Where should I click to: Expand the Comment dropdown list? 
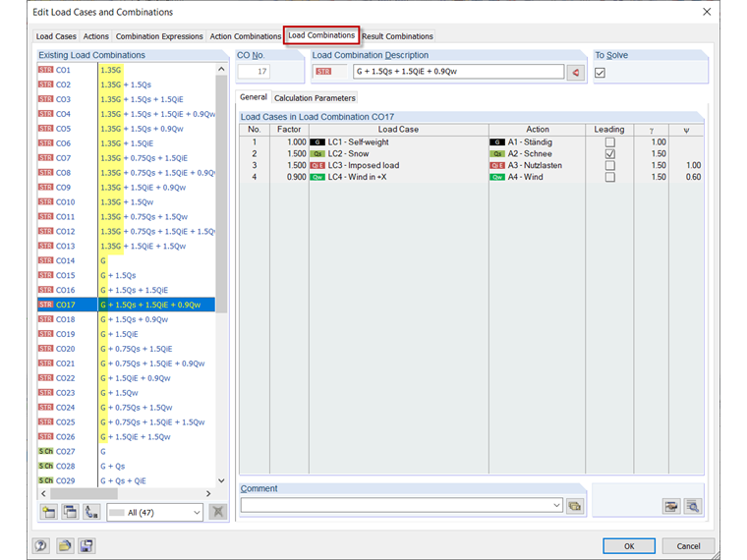[x=556, y=505]
